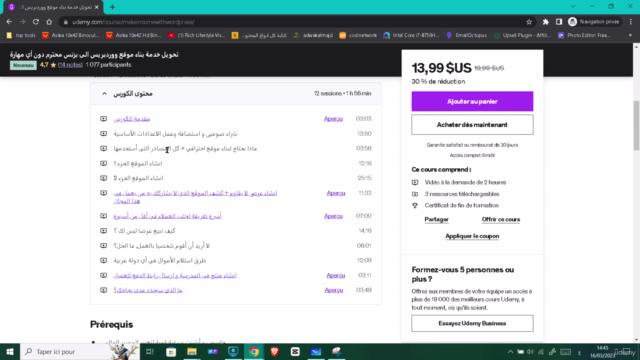This screenshot has width=640, height=360.
Task: Click video icon of the 12:16 lesson
Action: (104, 163)
